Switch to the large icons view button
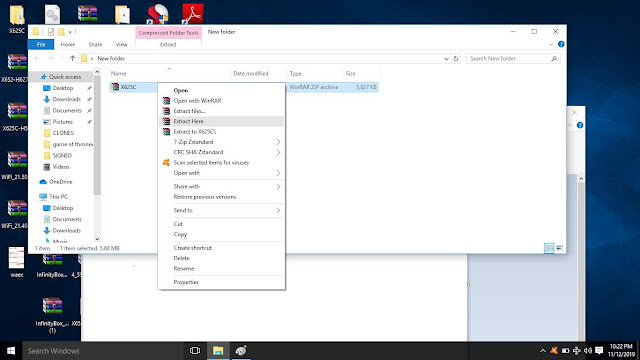The width and height of the screenshot is (640, 360). tap(560, 248)
